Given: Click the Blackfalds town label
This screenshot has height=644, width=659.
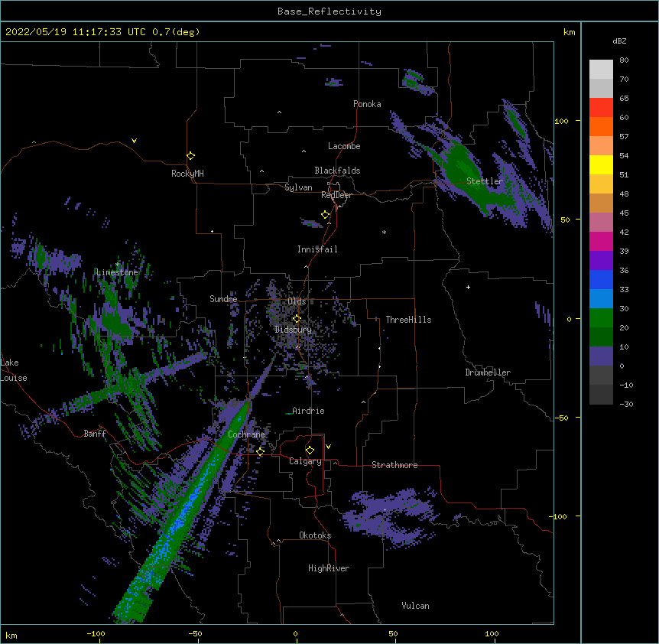Looking at the screenshot, I should coord(337,171).
